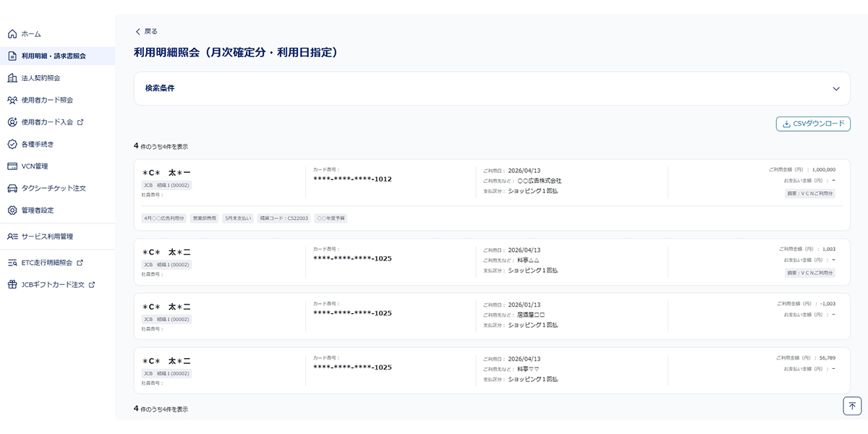Click the building icon for 法人契約照会

click(12, 78)
